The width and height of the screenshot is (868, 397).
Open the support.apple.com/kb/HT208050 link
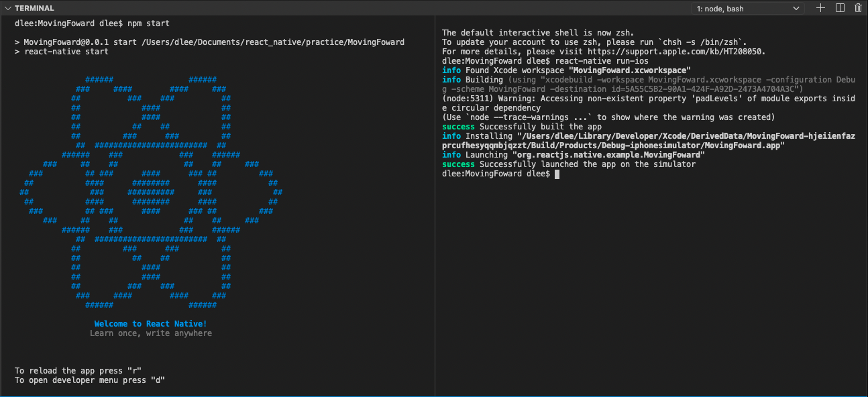676,52
